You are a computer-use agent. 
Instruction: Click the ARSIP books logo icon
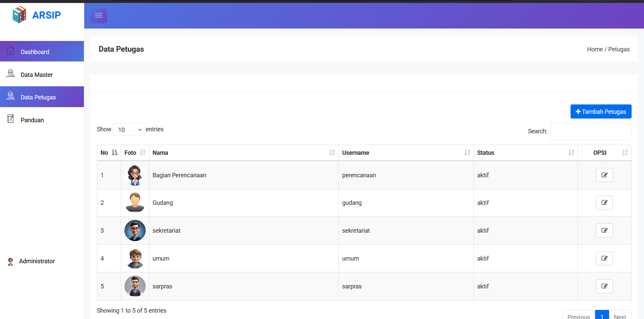[x=19, y=15]
